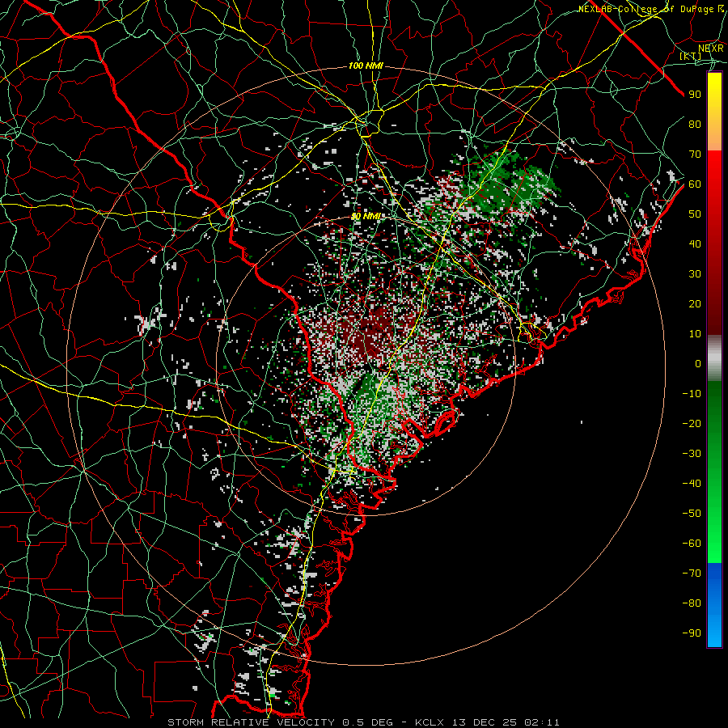The image size is (728, 728).
Task: Click the "NEXR" label above the scale
Action: 711,49
